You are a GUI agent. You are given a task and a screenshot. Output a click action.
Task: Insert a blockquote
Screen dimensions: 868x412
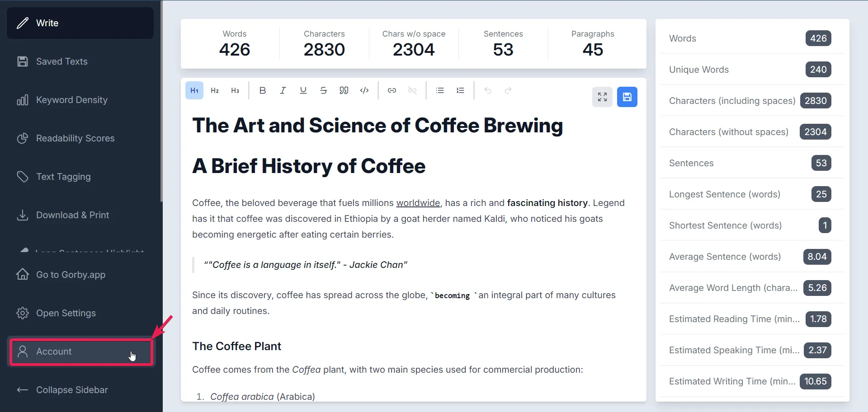point(344,90)
